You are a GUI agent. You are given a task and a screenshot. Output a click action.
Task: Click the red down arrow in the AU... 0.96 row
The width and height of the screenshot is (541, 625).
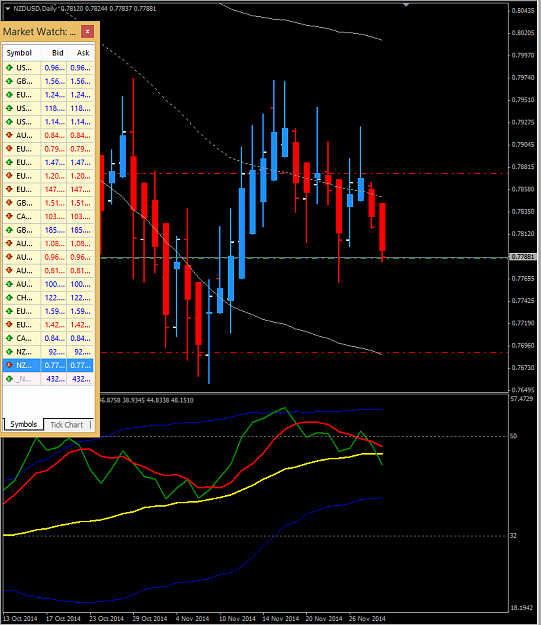(9, 257)
